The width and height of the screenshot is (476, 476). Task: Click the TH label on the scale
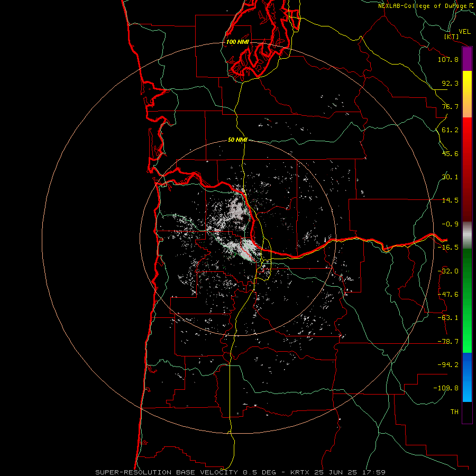click(x=454, y=412)
